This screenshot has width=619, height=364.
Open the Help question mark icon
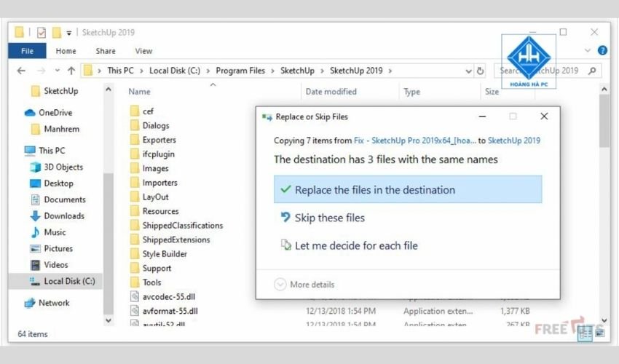602,51
